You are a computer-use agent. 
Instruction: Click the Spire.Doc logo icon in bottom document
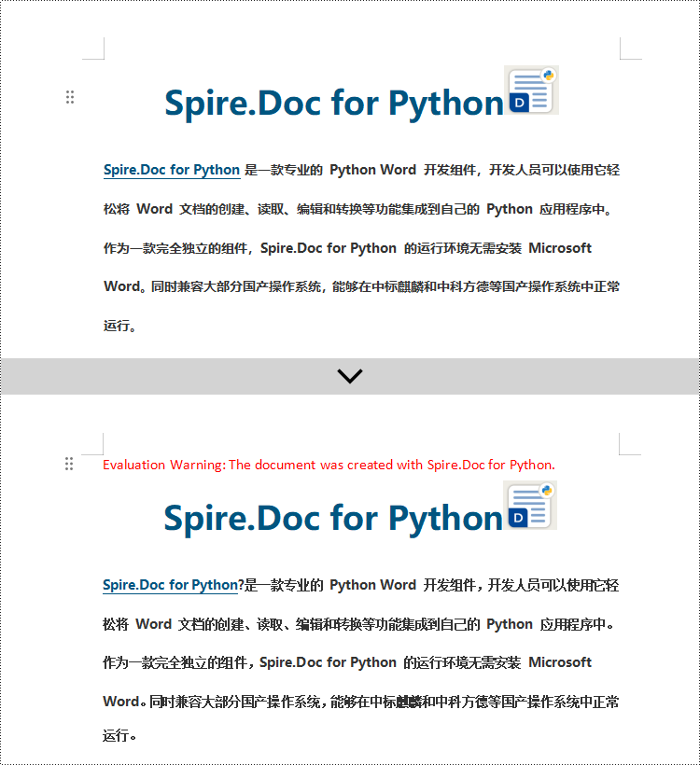point(530,506)
